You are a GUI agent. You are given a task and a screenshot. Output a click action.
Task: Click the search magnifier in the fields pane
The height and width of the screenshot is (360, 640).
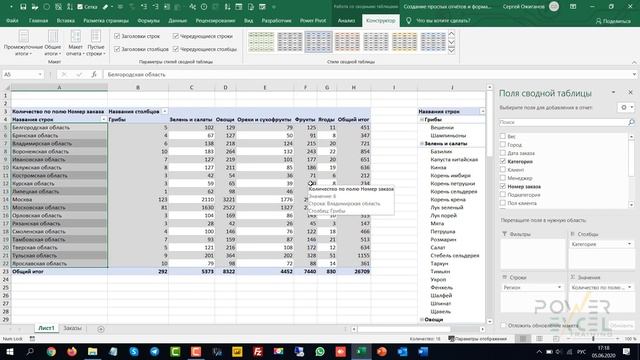tap(631, 122)
